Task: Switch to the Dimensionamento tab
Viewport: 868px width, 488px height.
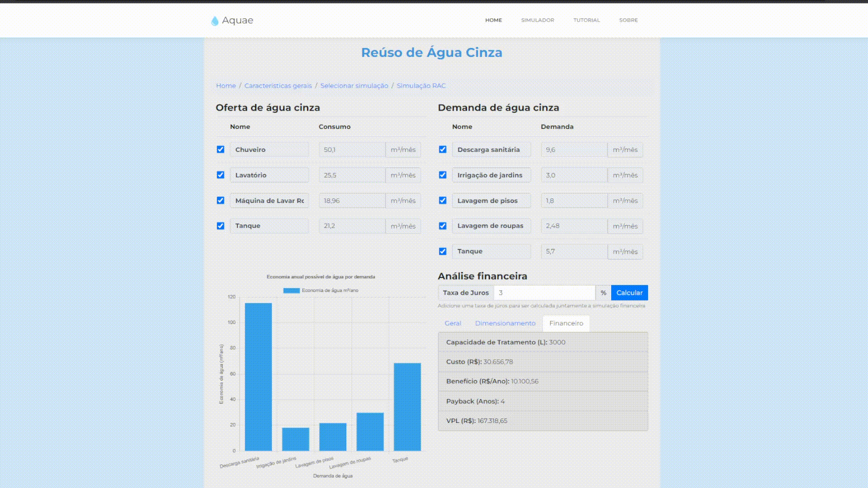Action: click(x=505, y=324)
